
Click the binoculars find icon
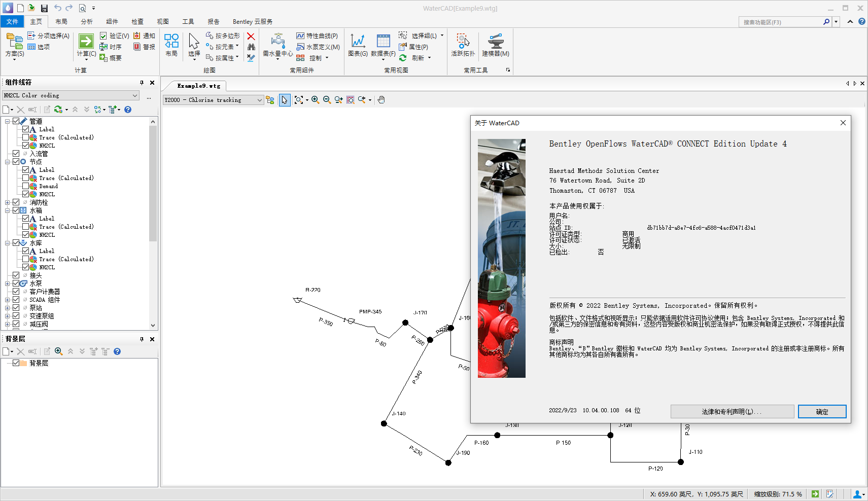pos(251,47)
